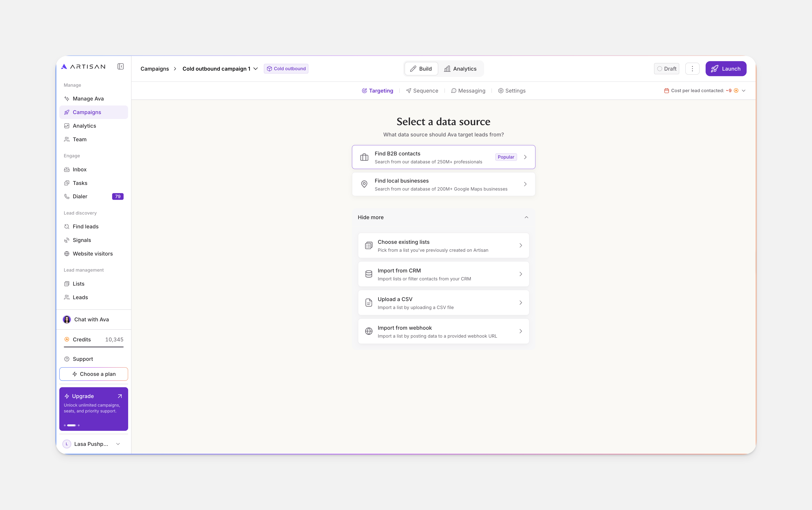The width and height of the screenshot is (812, 510).
Task: Select Import from webhook option
Action: (x=443, y=332)
